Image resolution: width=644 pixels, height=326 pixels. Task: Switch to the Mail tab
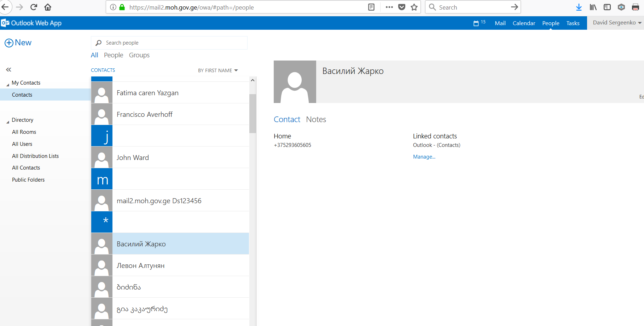(500, 23)
